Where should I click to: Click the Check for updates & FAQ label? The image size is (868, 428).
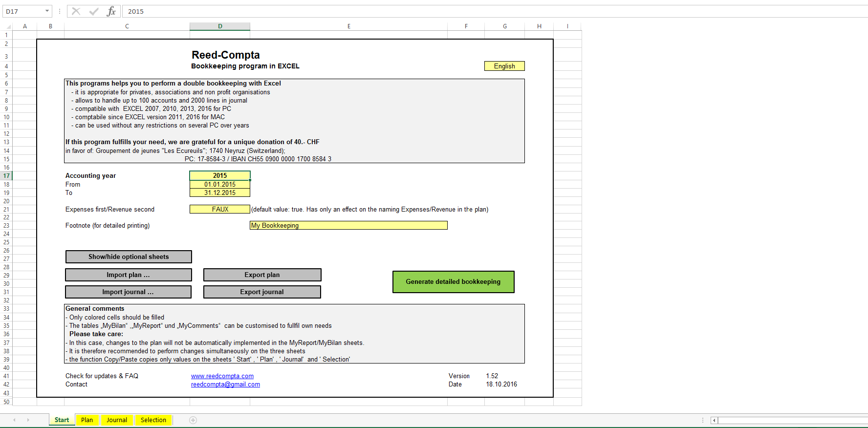[102, 376]
